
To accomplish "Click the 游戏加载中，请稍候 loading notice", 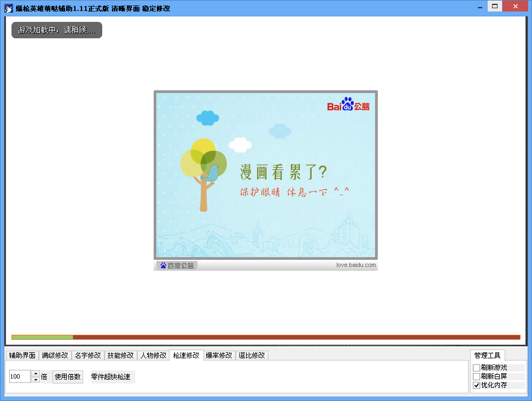I will pos(57,30).
